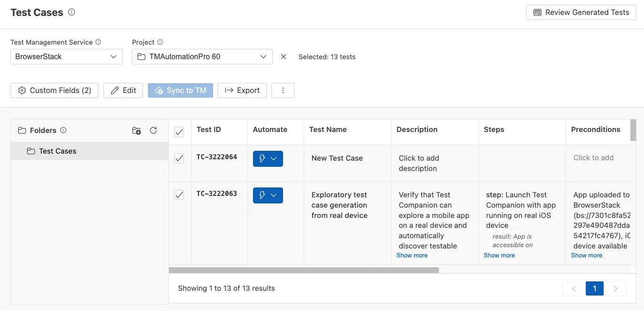Uncheck the checkbox for test TC-3222064
The height and width of the screenshot is (311, 644).
pos(179,158)
